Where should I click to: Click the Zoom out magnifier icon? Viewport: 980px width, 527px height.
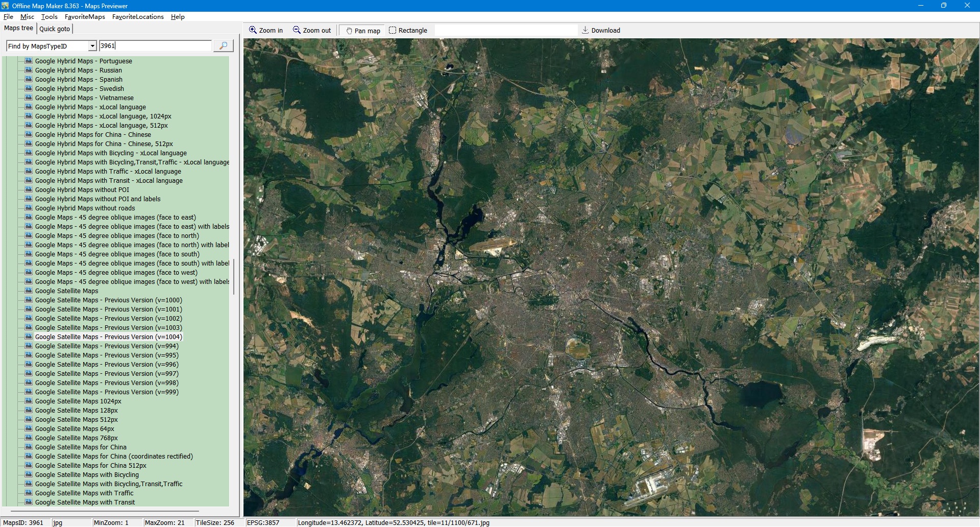coord(297,30)
